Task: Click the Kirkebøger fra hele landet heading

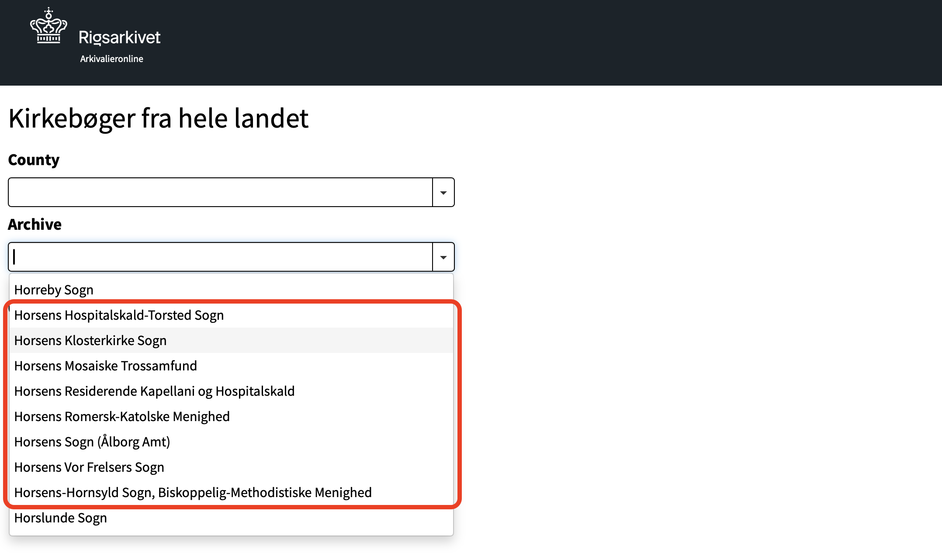Action: coord(158,118)
